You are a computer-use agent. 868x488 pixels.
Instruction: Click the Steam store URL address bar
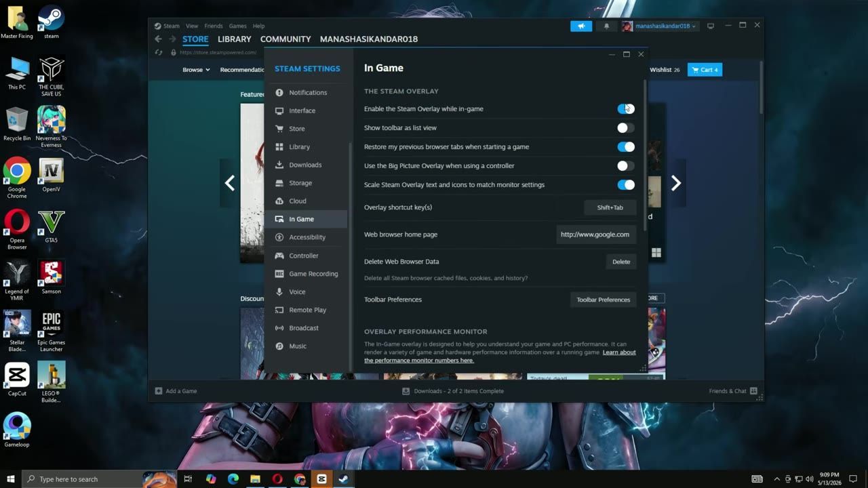[218, 52]
